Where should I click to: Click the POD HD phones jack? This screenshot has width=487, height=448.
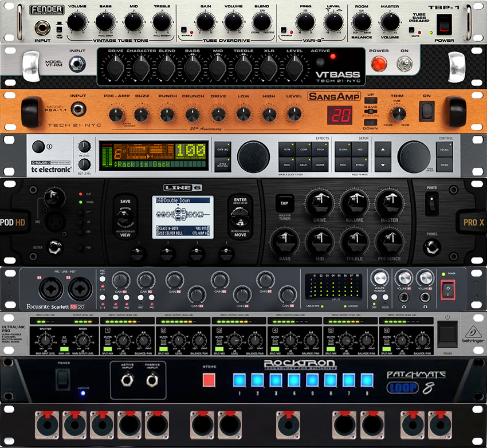tap(432, 248)
